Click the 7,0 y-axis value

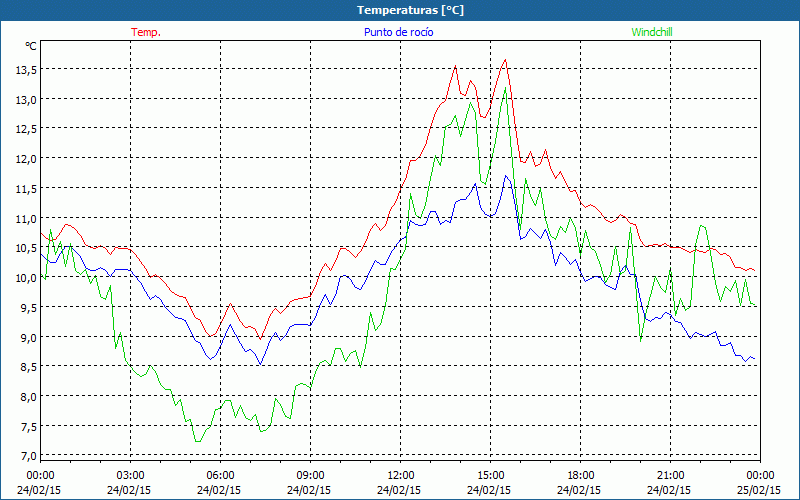click(28, 456)
